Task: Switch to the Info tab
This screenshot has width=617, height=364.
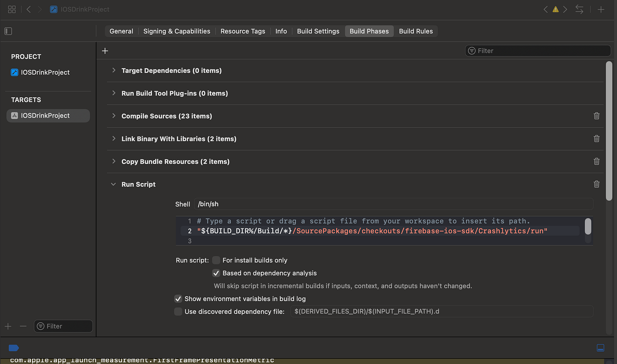Action: click(281, 31)
